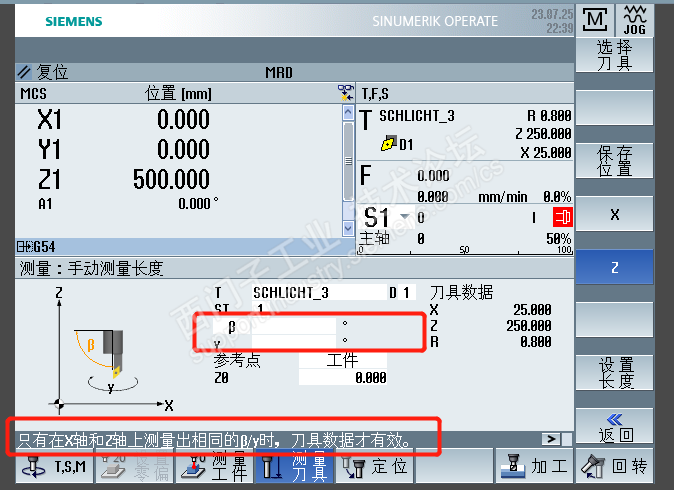This screenshot has height=490, width=674.
Task: Select the highlighted Z axis softkey
Action: click(x=614, y=267)
